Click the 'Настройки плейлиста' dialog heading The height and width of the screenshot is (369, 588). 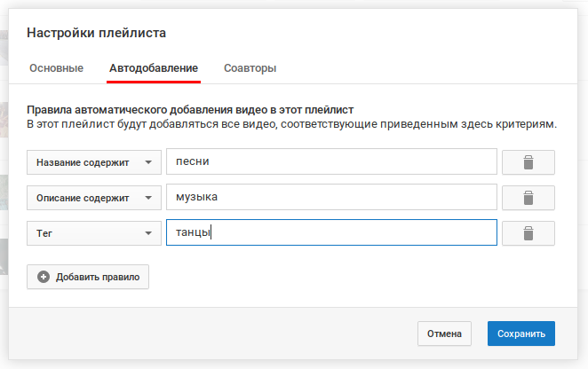click(97, 33)
